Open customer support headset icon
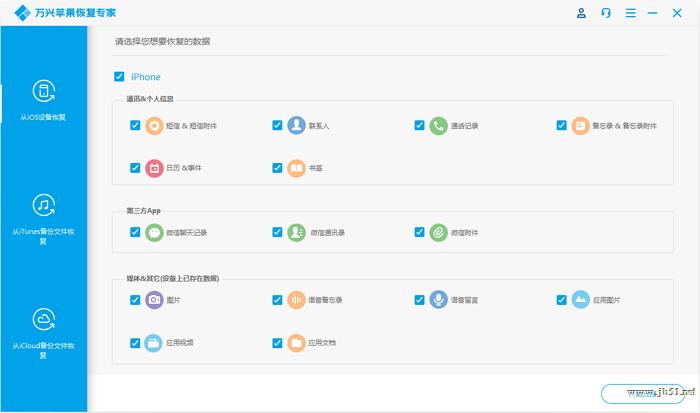Viewport: 700px width, 413px height. [x=606, y=13]
